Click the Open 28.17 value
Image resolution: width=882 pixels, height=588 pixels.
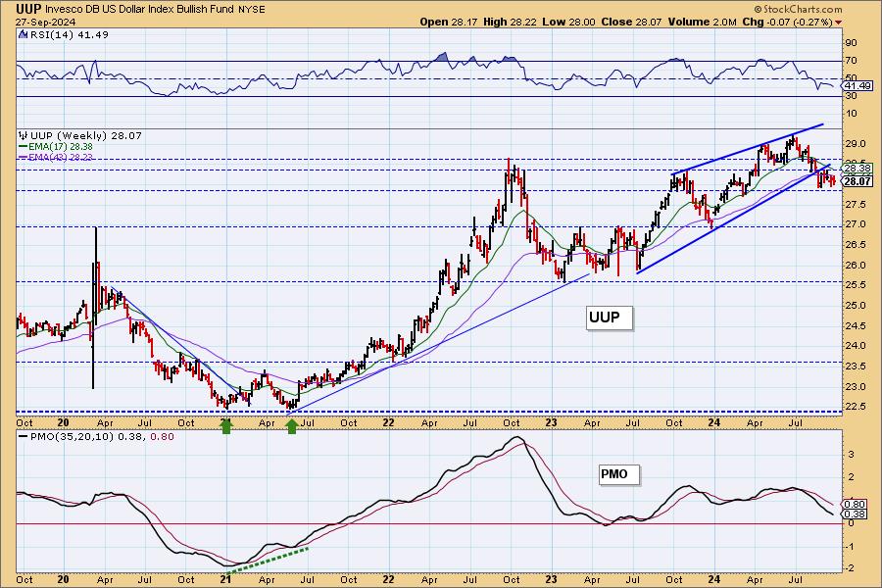pyautogui.click(x=448, y=22)
